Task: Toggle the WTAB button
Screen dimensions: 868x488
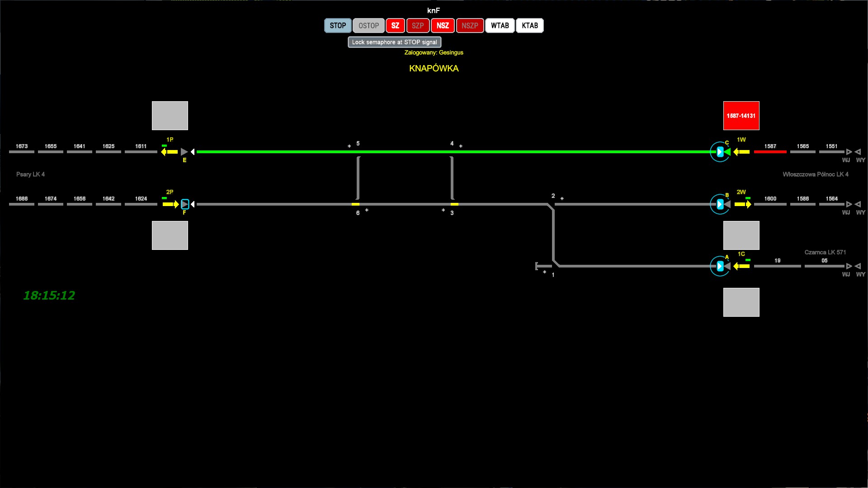Action: tap(500, 26)
